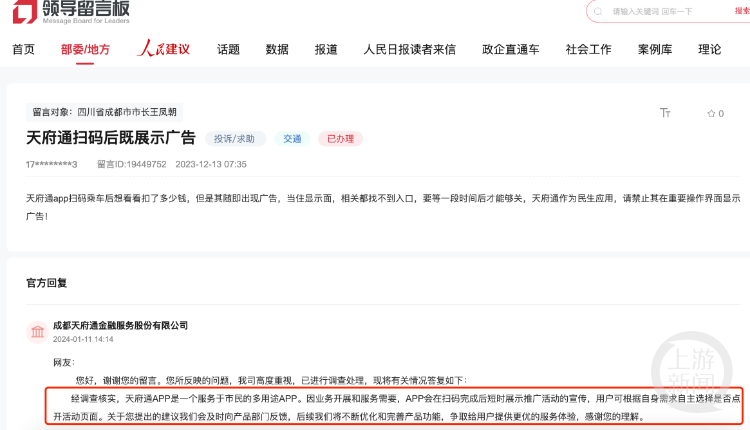Click the 留言对象 四川省成都市市长王凤朝 label

pyautogui.click(x=104, y=112)
